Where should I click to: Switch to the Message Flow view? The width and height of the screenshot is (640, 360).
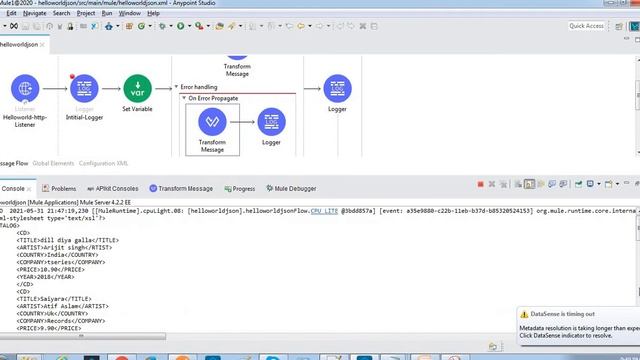(x=14, y=163)
